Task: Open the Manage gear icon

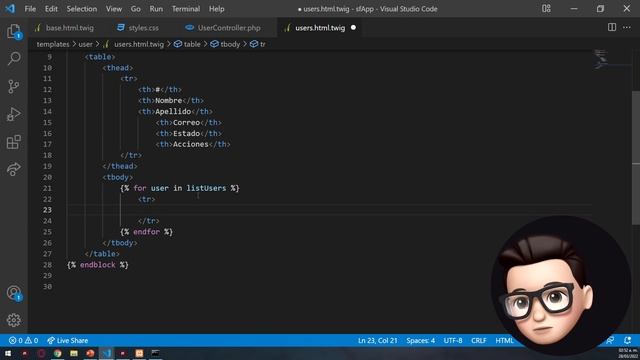Action: pyautogui.click(x=13, y=320)
